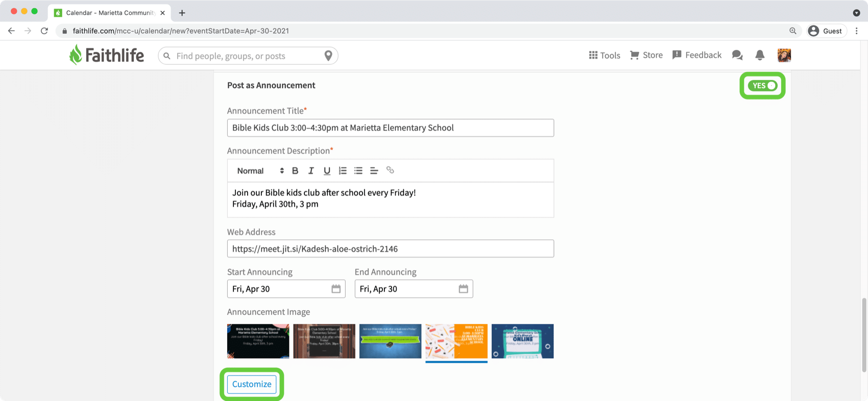This screenshot has width=868, height=401.
Task: Insert a numbered list in description
Action: click(343, 171)
